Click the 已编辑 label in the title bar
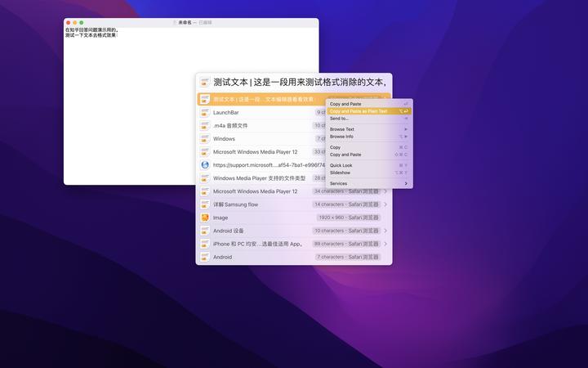588x368 pixels. click(205, 23)
